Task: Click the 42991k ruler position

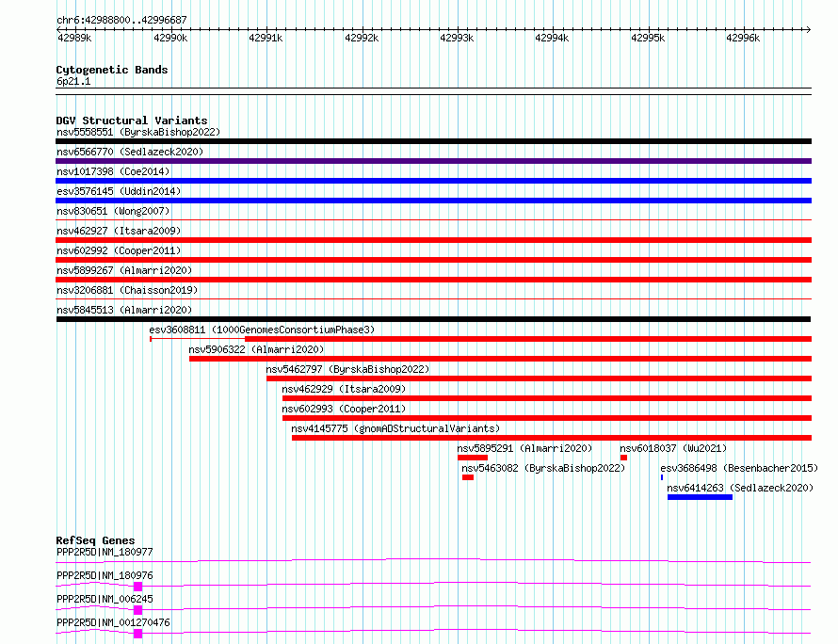Action: (x=266, y=38)
